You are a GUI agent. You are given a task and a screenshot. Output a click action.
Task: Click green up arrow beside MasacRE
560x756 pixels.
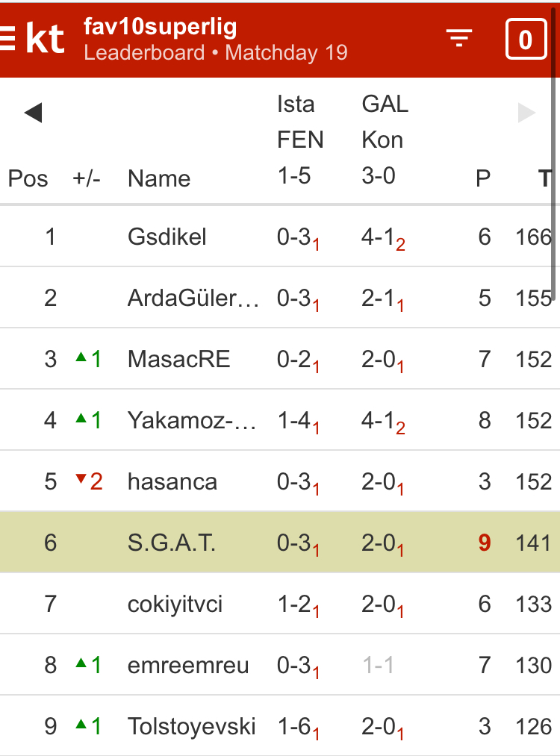pos(81,357)
